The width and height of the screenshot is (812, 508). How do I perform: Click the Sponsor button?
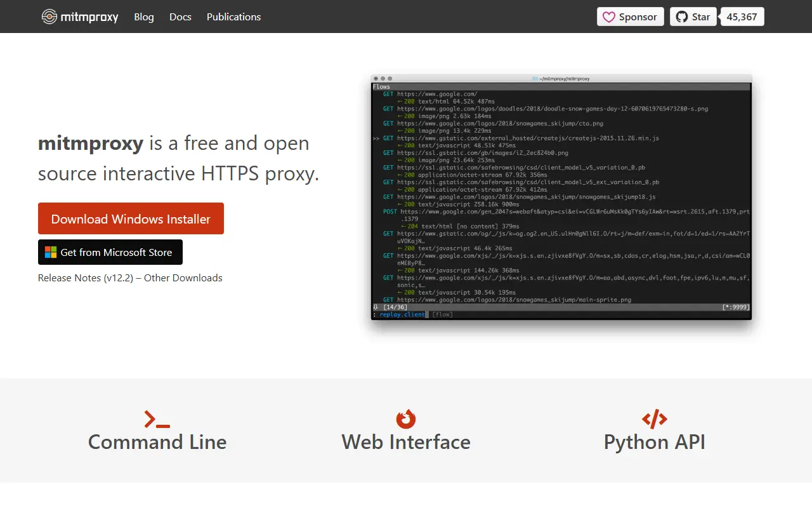click(x=631, y=17)
